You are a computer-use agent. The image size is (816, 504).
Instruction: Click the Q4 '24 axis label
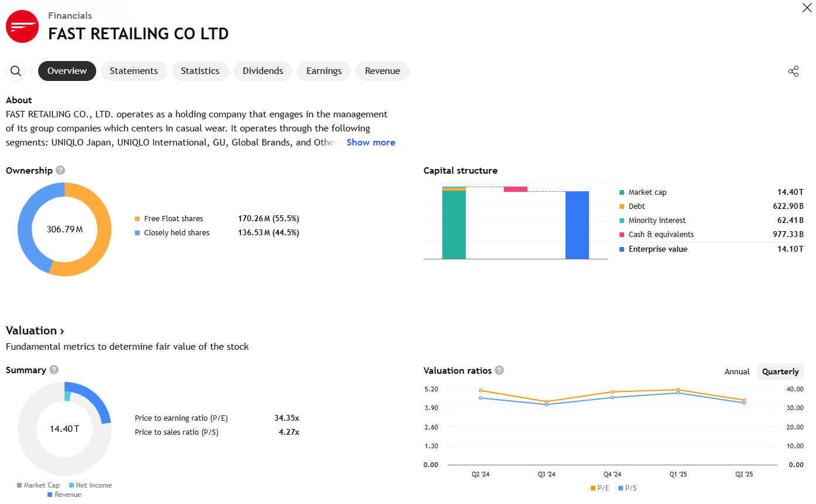point(612,474)
